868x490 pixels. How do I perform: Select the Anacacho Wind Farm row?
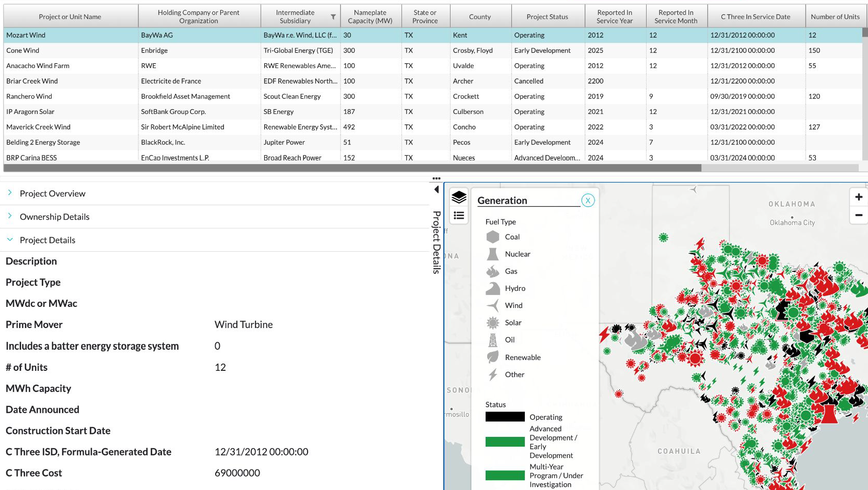coord(432,66)
